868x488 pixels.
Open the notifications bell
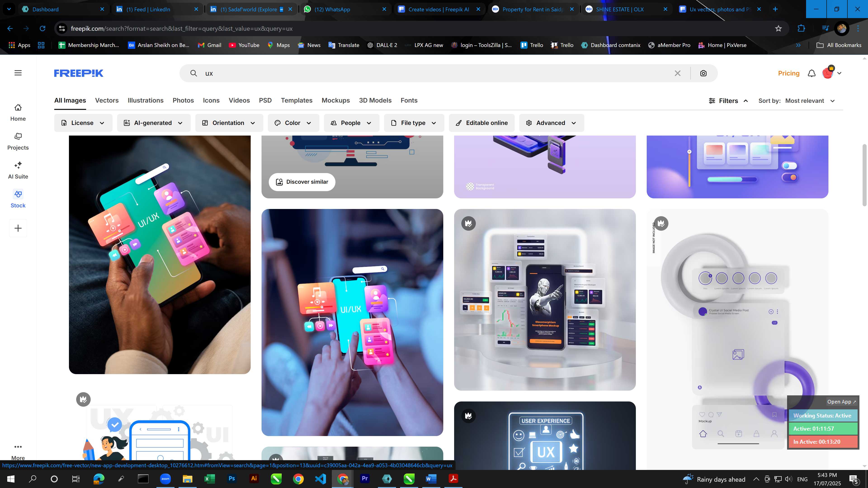coord(812,73)
